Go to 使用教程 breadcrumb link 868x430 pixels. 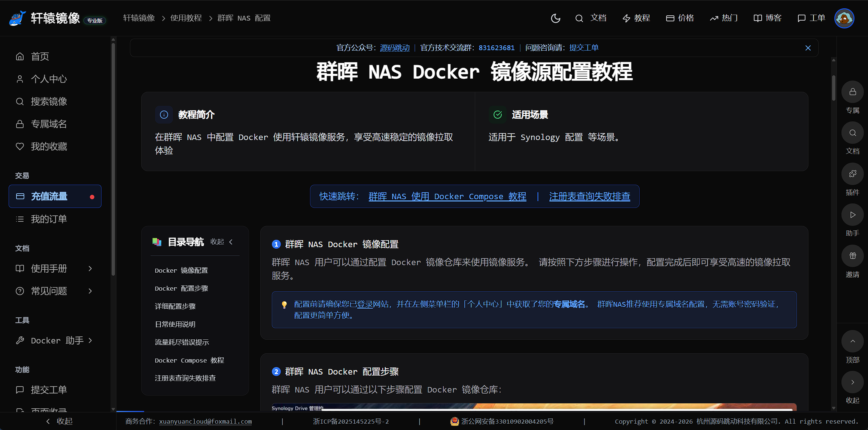tap(186, 18)
